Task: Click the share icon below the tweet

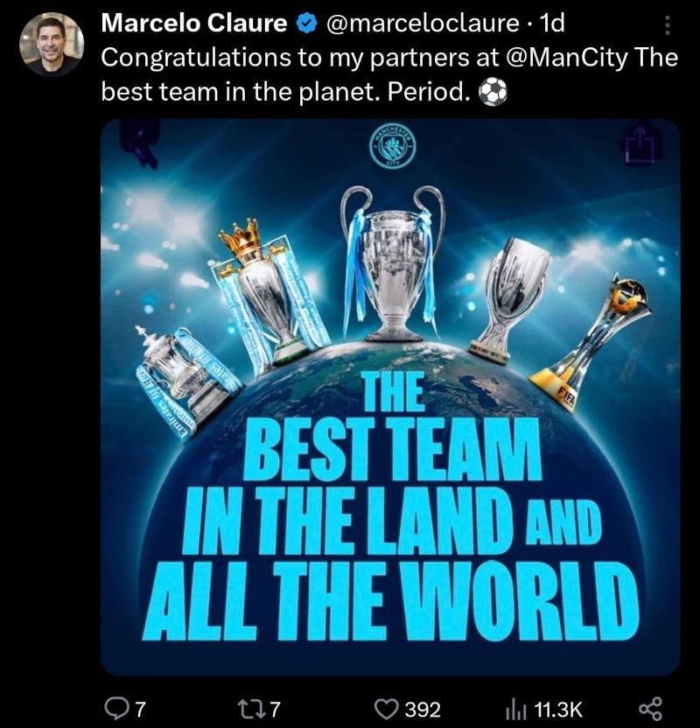Action: pyautogui.click(x=650, y=710)
